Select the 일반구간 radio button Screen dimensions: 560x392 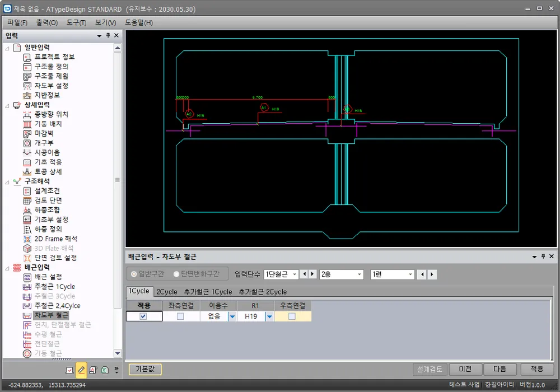(134, 274)
